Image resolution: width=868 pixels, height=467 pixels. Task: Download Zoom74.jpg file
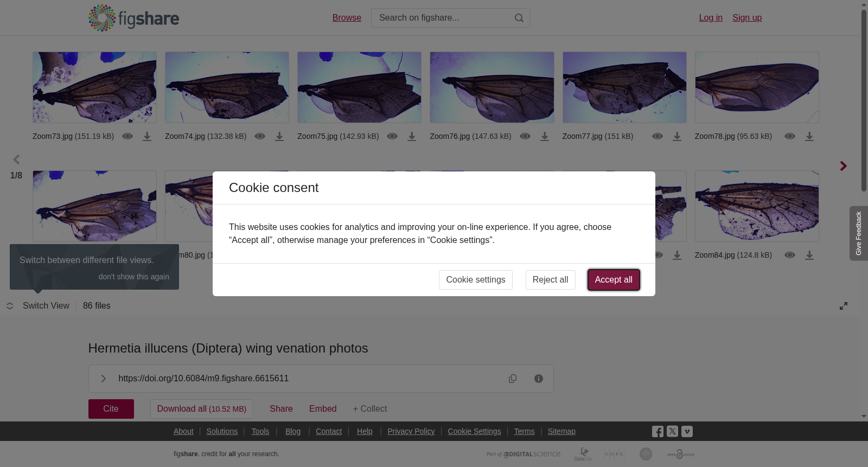point(279,136)
